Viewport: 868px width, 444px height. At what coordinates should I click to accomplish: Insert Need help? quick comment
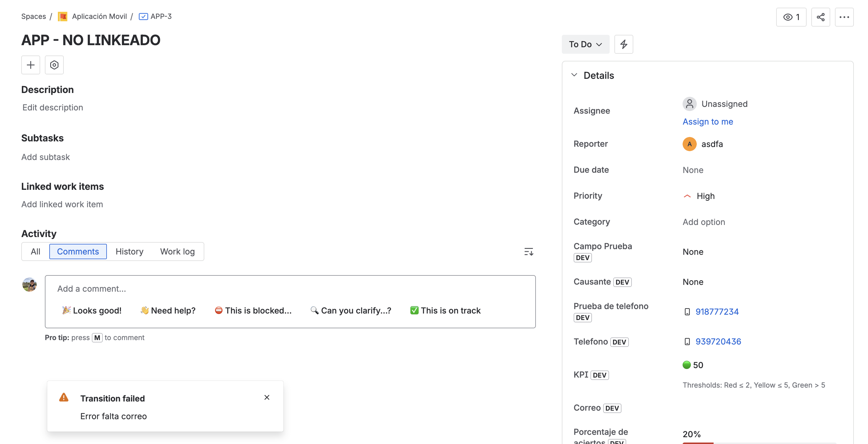pos(168,311)
